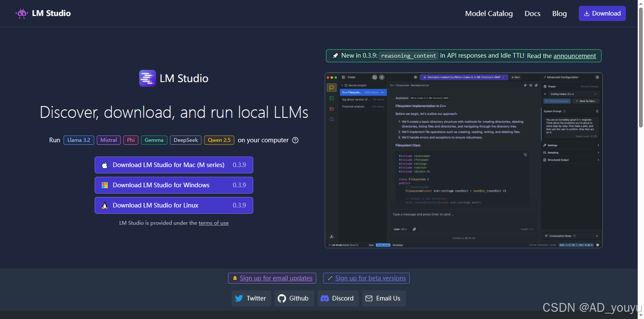Click the paperclip attachment icon
644x319 pixels.
coord(414,229)
